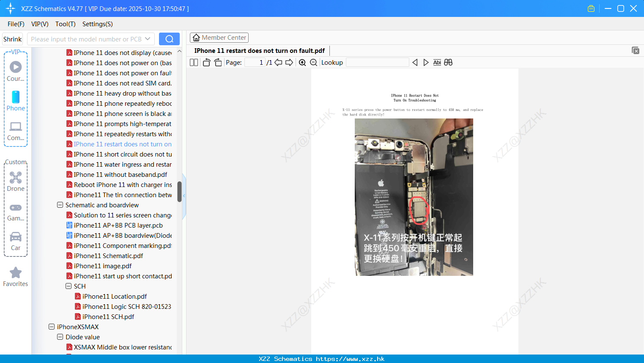This screenshot has height=363, width=644.
Task: Open the Game console category icon
Action: click(x=16, y=207)
